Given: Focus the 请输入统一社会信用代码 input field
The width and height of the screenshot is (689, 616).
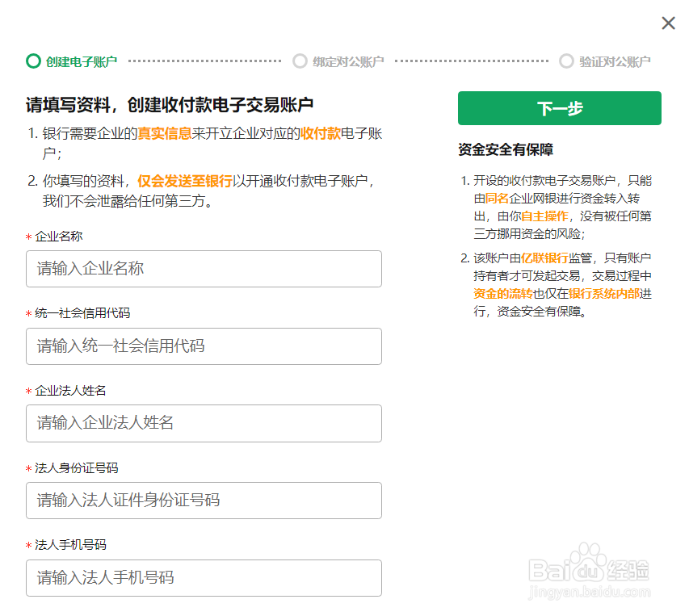Looking at the screenshot, I should coord(204,346).
